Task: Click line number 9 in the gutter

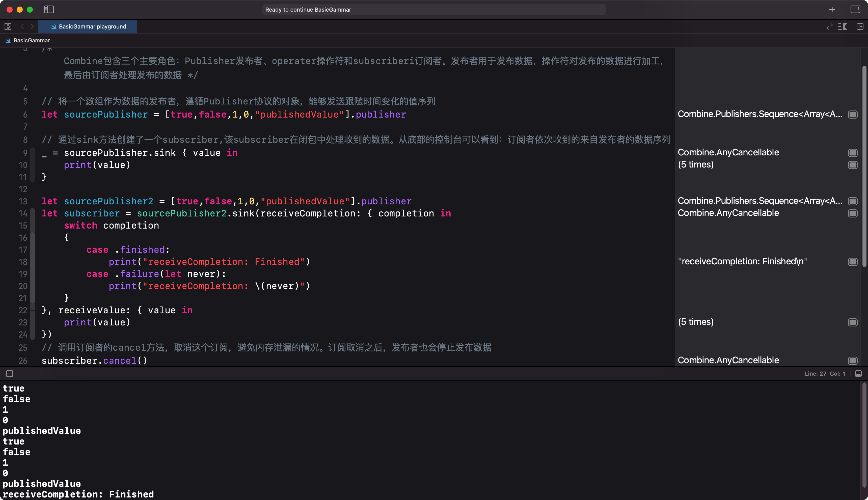Action: 25,153
